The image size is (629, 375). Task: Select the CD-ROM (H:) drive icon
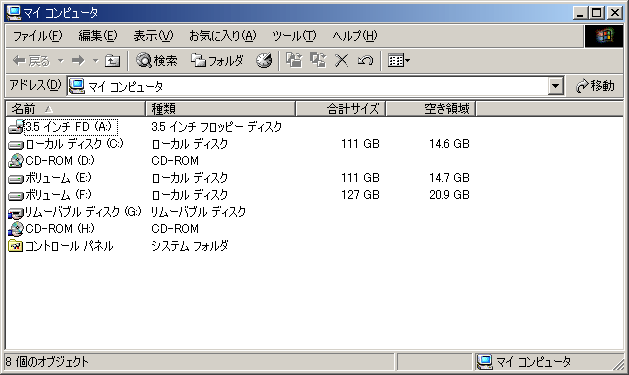[16, 229]
